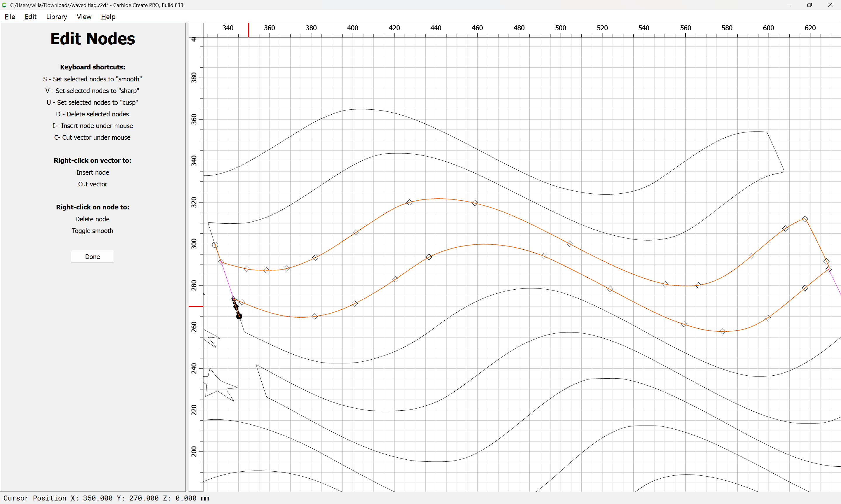Select the circular start node on the orange curve
This screenshot has height=504, width=841.
tap(215, 244)
